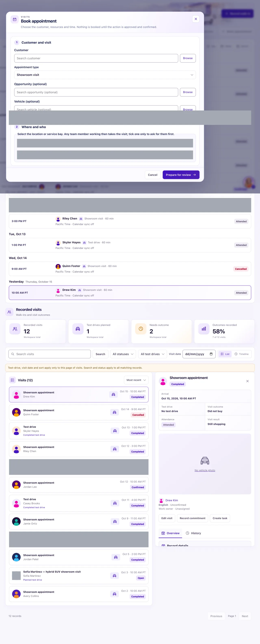Click the car icon in Avery Collins visit row
260x644 pixels.
(114, 594)
